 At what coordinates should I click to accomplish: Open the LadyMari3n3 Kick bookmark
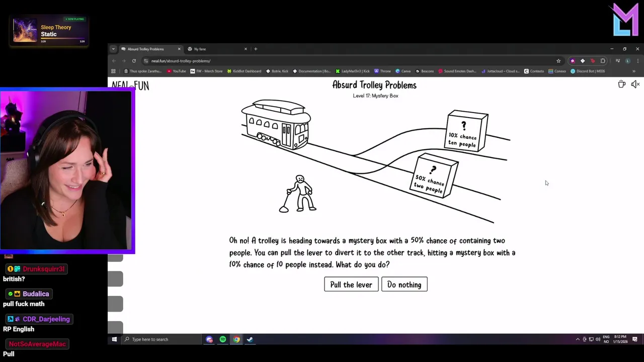[353, 71]
